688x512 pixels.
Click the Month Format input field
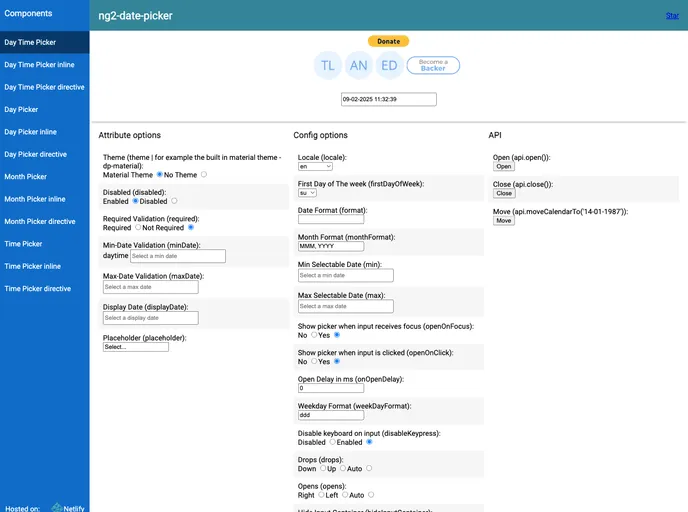[x=331, y=246]
